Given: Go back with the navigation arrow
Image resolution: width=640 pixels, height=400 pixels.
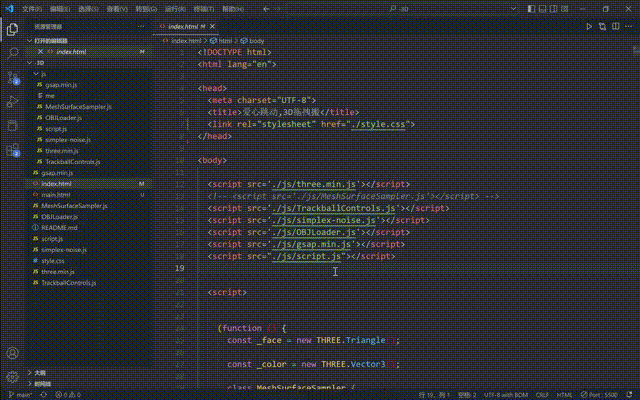Looking at the screenshot, I should tap(266, 9).
